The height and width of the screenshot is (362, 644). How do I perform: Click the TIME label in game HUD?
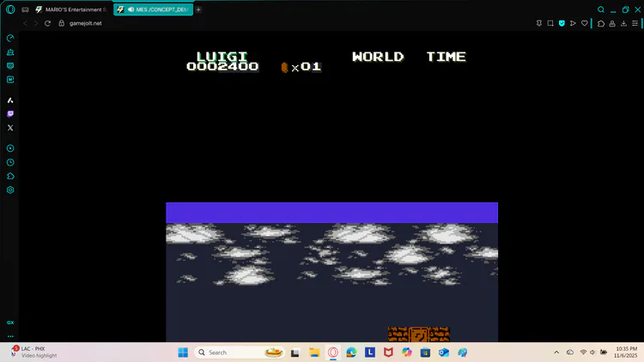[x=446, y=57]
